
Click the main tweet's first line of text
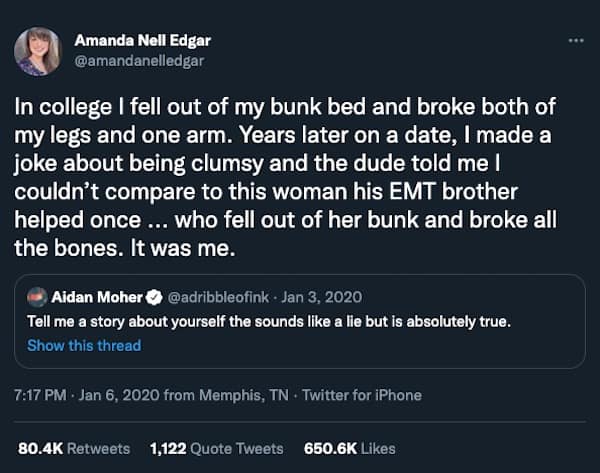coord(285,105)
